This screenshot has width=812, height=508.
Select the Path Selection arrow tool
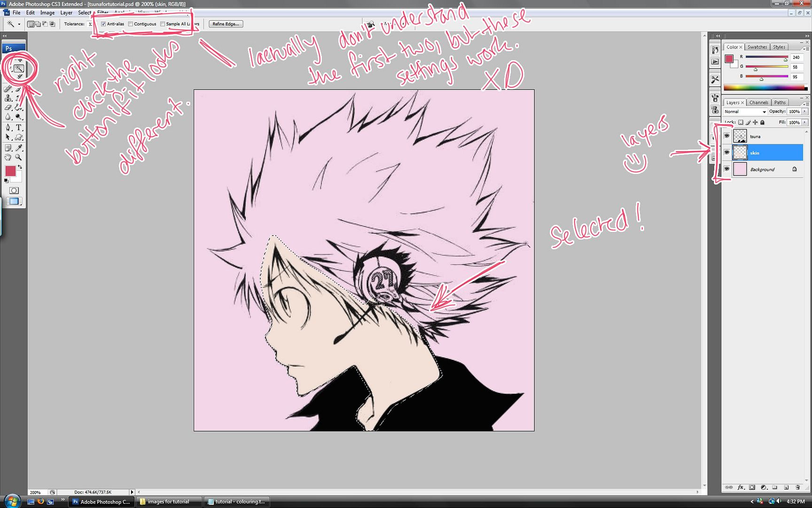[x=8, y=137]
